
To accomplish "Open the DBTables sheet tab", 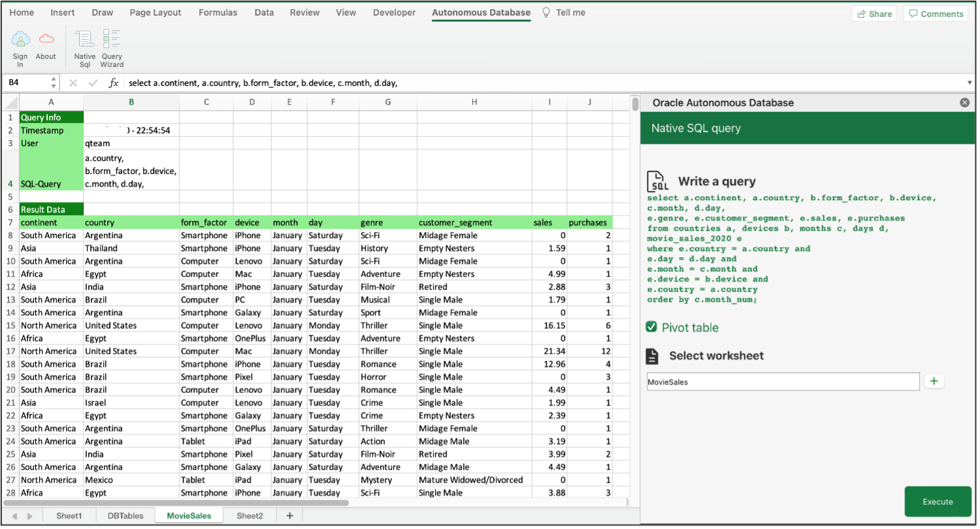I will pyautogui.click(x=125, y=516).
